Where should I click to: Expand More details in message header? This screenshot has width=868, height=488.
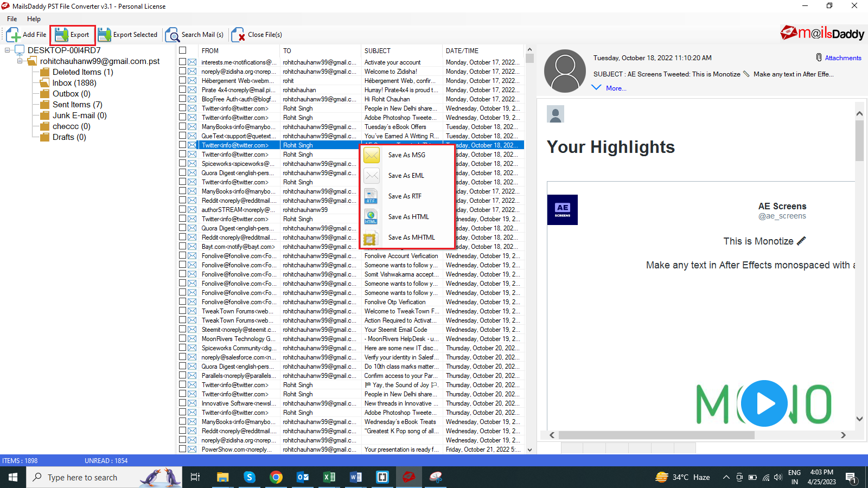609,88
